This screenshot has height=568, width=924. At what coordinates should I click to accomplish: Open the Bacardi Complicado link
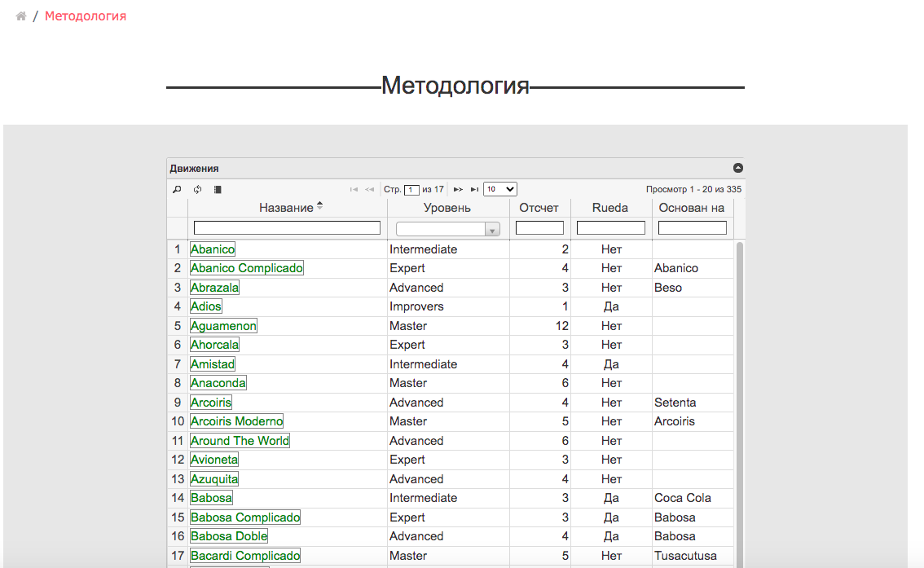click(x=245, y=556)
